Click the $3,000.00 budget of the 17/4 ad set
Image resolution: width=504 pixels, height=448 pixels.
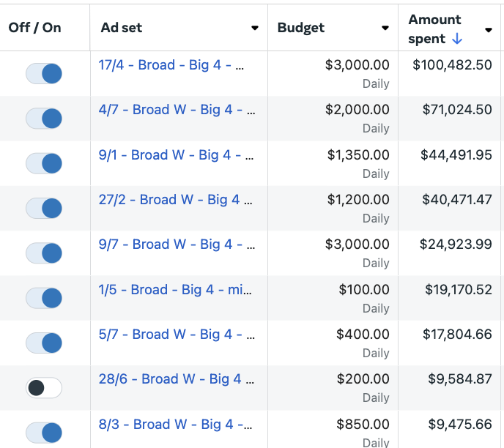coord(357,65)
